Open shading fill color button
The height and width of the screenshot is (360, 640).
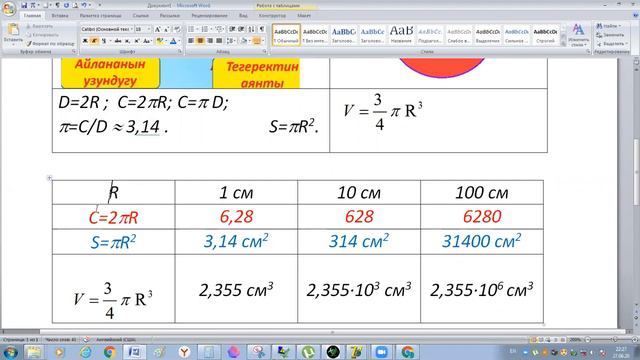coord(243,41)
